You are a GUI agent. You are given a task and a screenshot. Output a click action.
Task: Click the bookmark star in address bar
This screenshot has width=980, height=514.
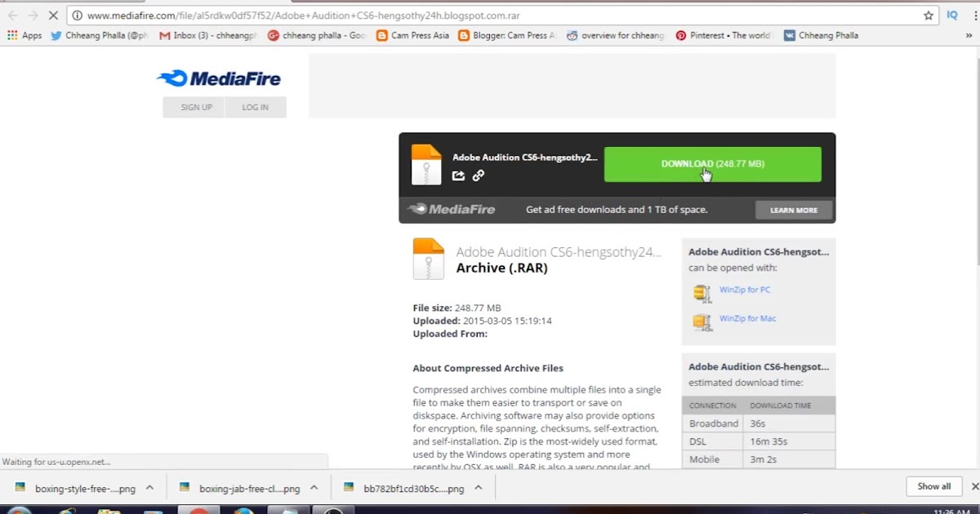pos(929,16)
